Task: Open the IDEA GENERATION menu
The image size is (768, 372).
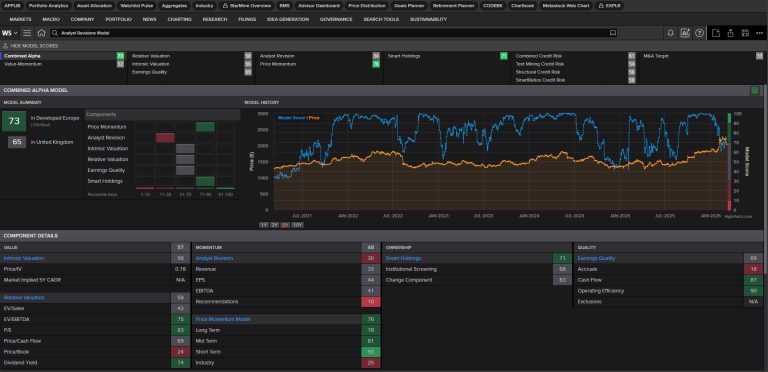Action: pos(288,19)
